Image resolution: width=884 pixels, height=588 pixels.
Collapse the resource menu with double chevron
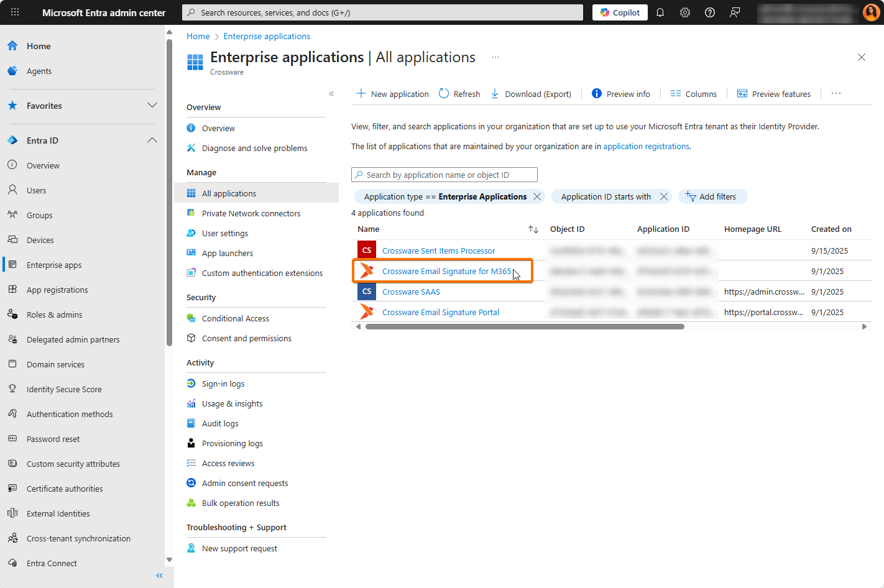click(x=331, y=94)
